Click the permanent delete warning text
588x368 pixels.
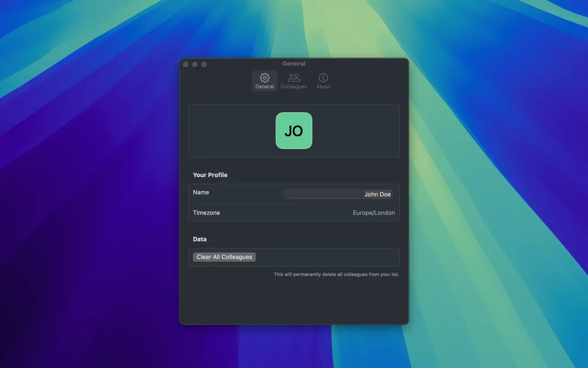click(337, 274)
